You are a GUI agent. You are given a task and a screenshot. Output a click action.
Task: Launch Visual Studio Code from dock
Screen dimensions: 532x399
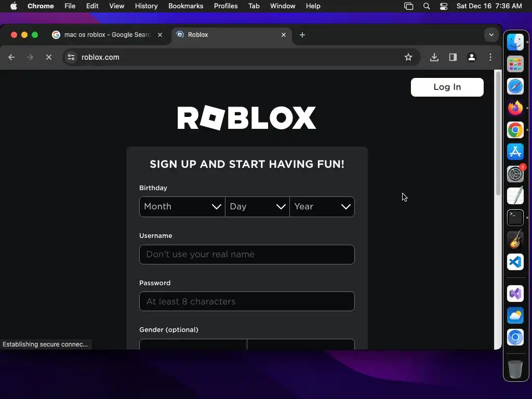point(515,262)
